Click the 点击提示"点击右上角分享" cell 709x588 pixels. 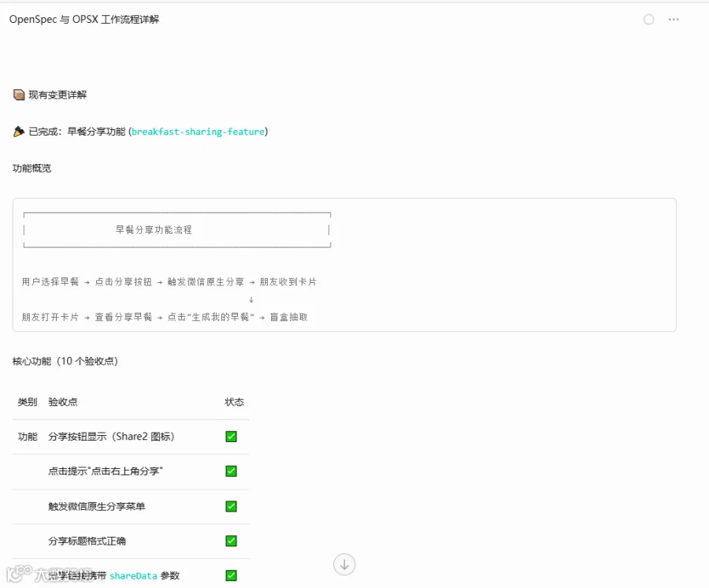[x=106, y=471]
